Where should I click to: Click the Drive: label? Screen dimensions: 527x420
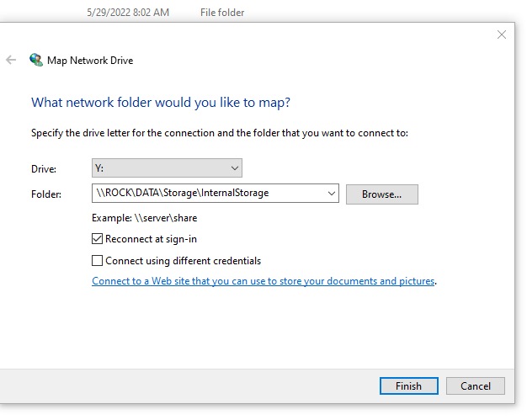click(45, 169)
